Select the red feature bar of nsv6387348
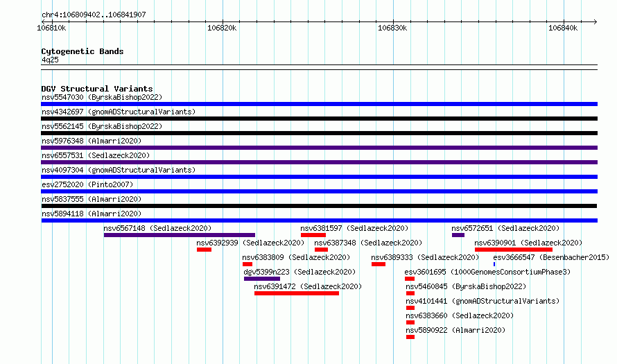Viewport: 617px width, 364px height. (x=321, y=250)
